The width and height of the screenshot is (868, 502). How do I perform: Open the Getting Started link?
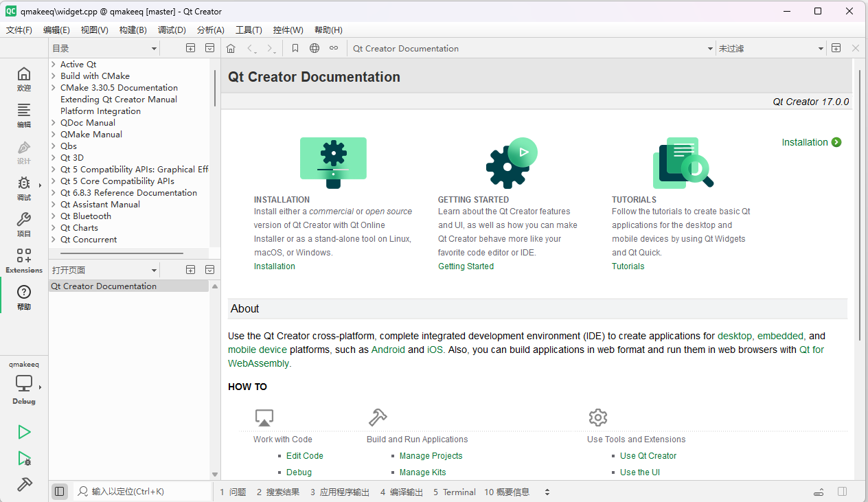tap(466, 266)
